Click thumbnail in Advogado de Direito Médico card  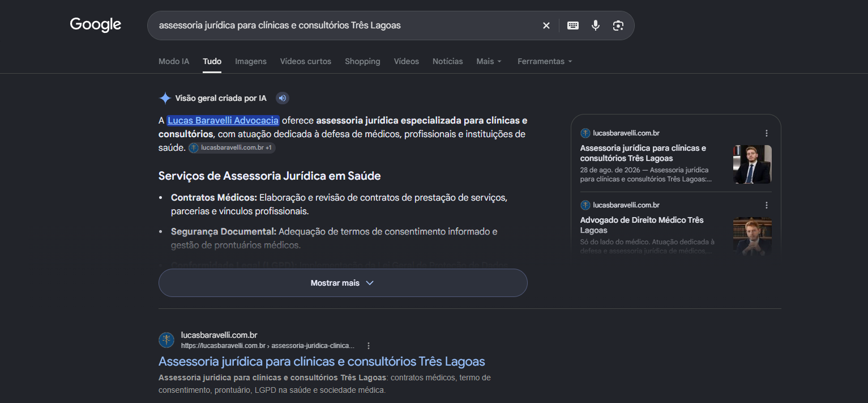[x=752, y=236]
